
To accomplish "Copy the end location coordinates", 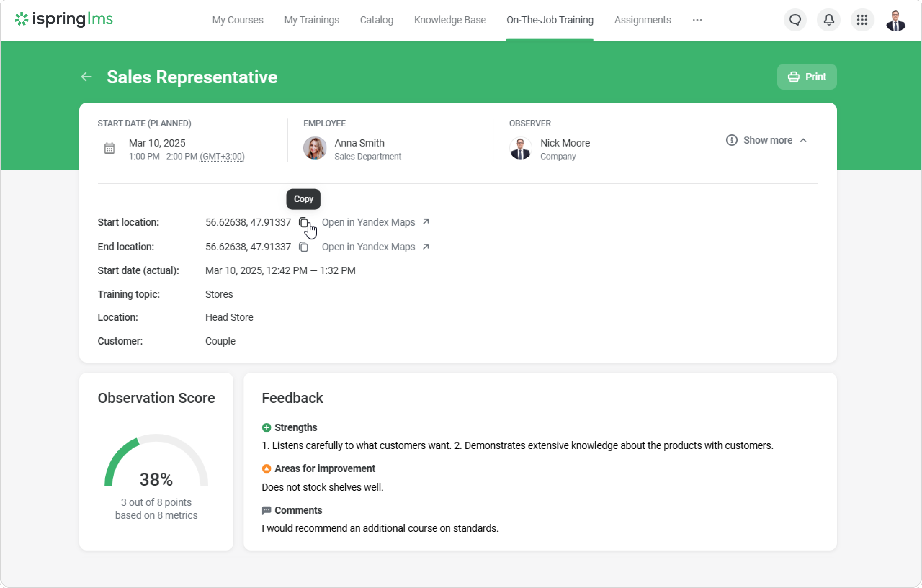I will [303, 247].
